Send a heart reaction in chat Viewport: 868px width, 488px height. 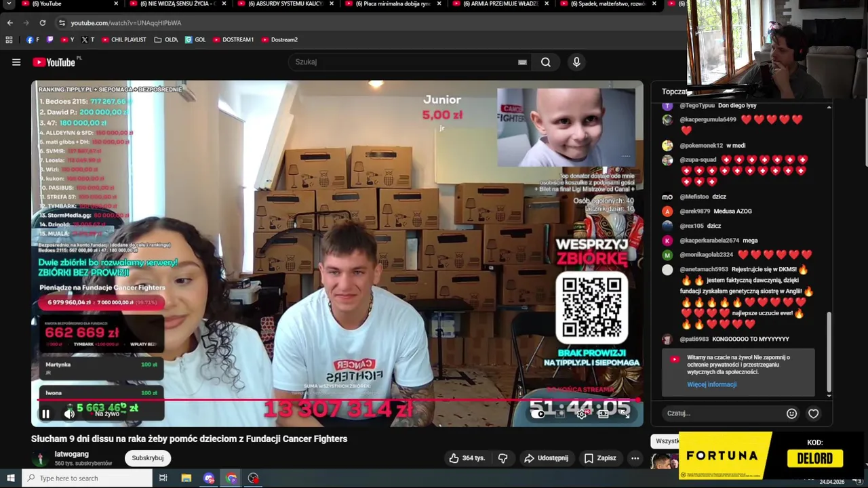coord(813,413)
